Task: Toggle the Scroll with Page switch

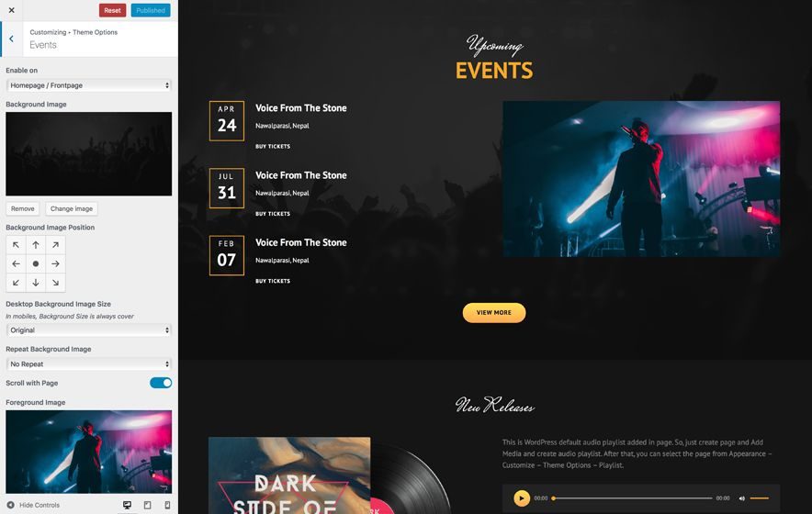Action: (161, 383)
